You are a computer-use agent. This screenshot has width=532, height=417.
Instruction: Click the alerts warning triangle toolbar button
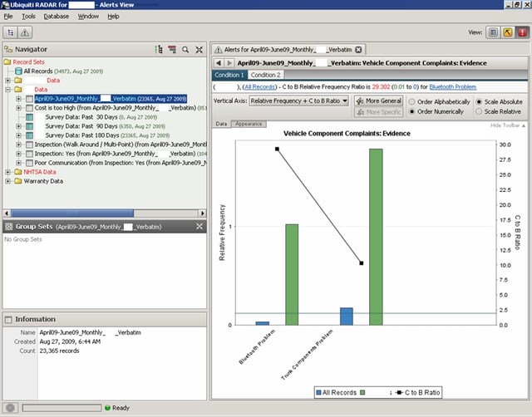pyautogui.click(x=25, y=32)
